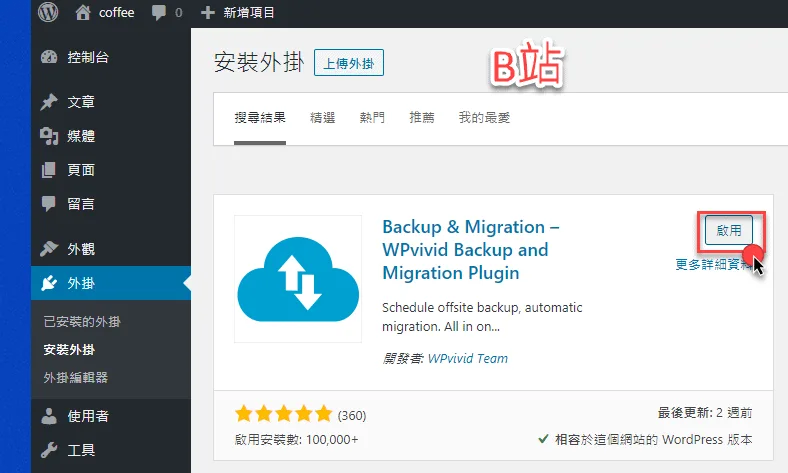Click the 啟用 button for WPvivid plugin
Viewport: 788px width, 473px height.
(x=729, y=230)
